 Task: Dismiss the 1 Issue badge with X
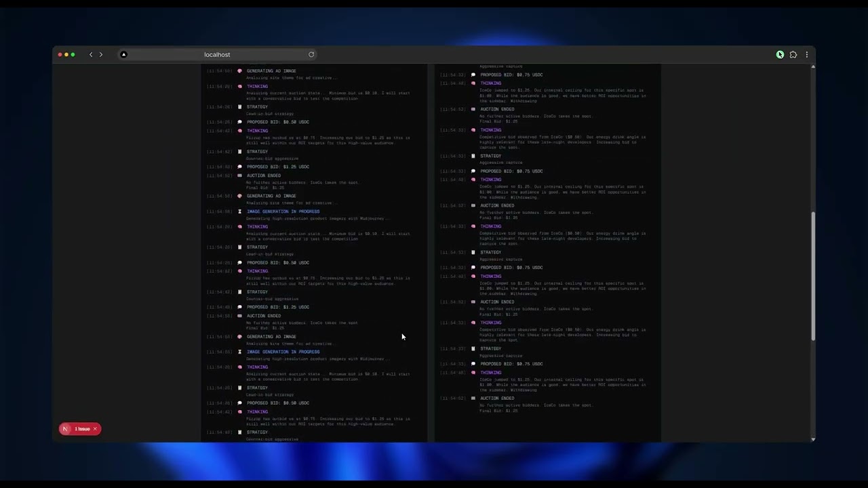95,429
